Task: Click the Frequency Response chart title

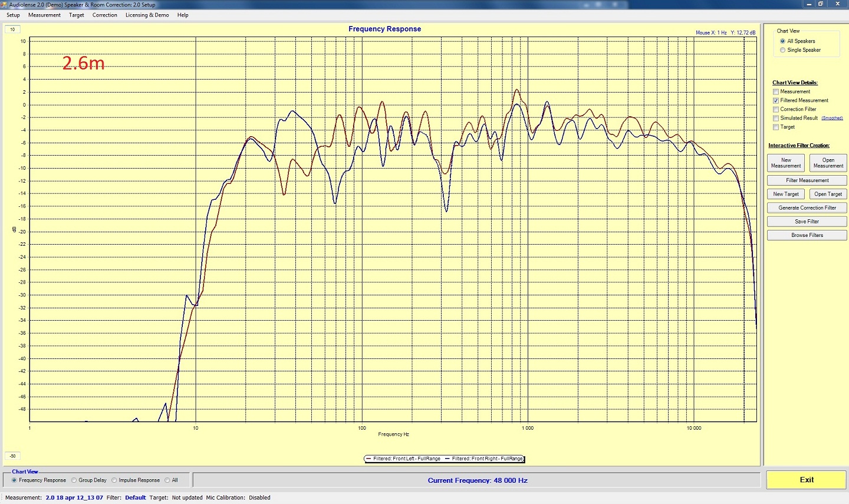Action: pos(384,29)
